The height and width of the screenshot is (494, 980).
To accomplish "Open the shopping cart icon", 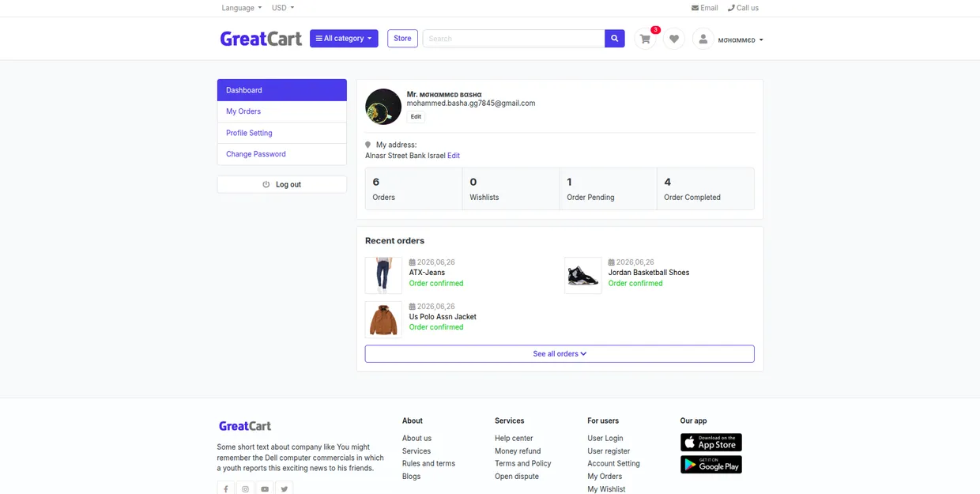I will (x=646, y=39).
